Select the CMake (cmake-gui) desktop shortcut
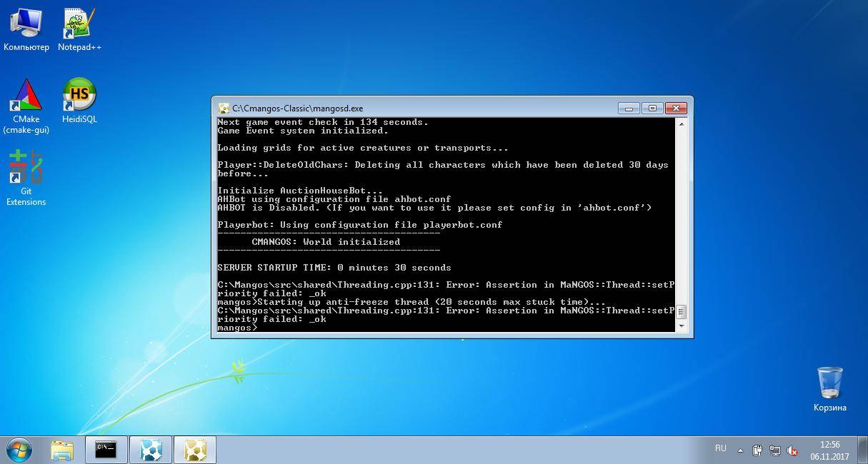 pos(26,106)
